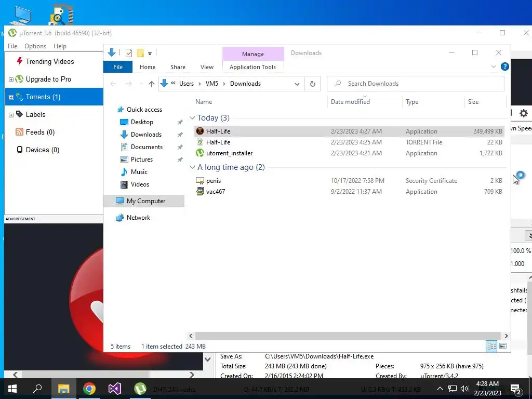The height and width of the screenshot is (399, 532).
Task: Switch to Details view layout icon
Action: (x=491, y=347)
